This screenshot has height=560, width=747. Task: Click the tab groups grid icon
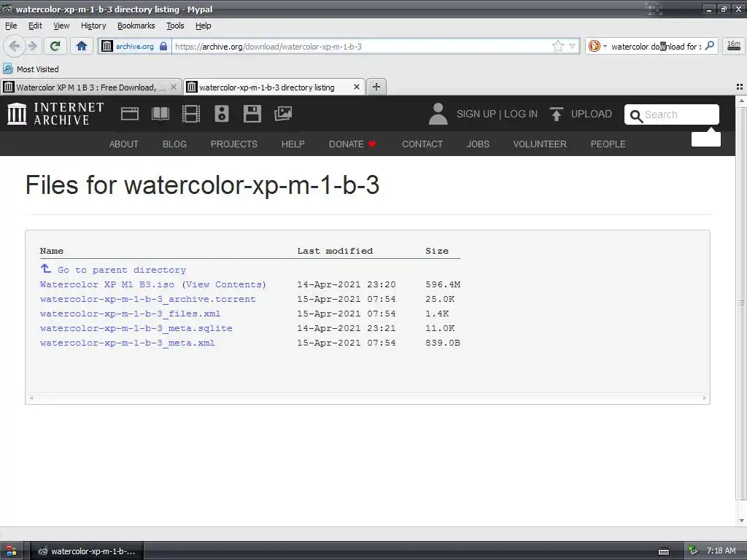(740, 87)
